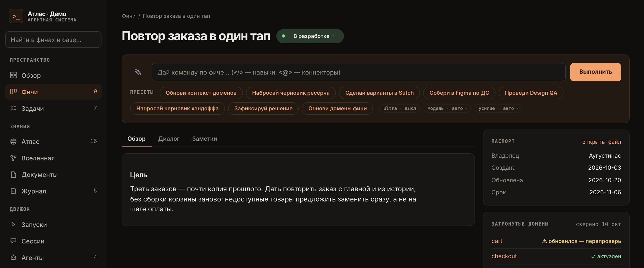Click the Вселенная graph nodes icon

click(x=13, y=158)
